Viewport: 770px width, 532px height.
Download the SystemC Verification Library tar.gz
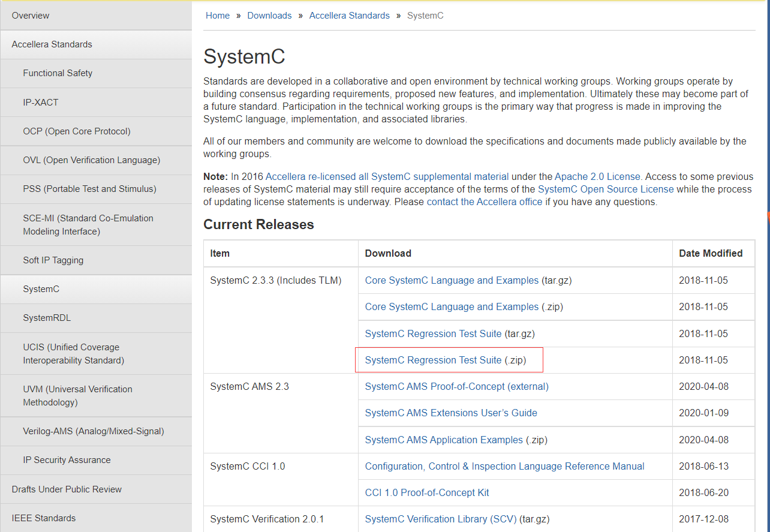point(440,519)
